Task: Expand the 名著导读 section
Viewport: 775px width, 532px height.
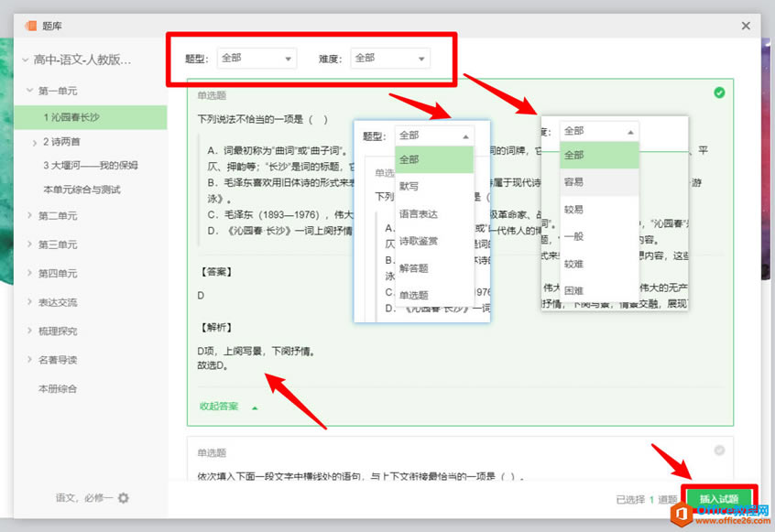Action: point(29,360)
